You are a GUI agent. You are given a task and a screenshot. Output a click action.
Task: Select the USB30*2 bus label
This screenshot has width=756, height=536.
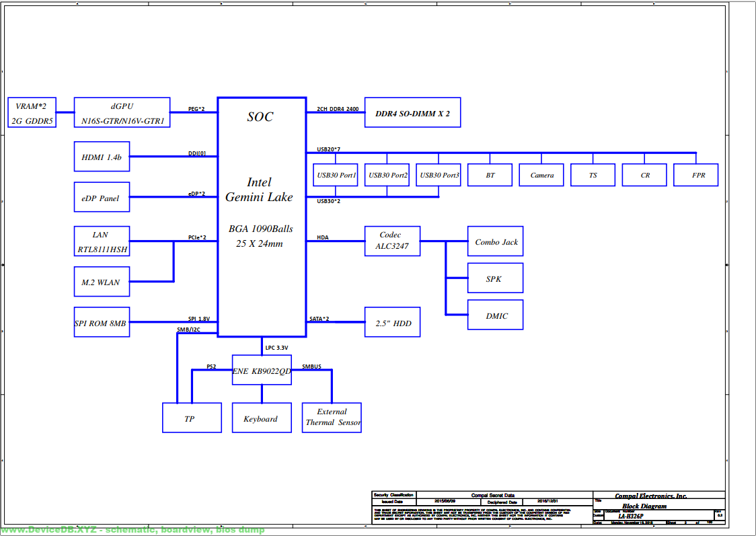click(x=328, y=201)
